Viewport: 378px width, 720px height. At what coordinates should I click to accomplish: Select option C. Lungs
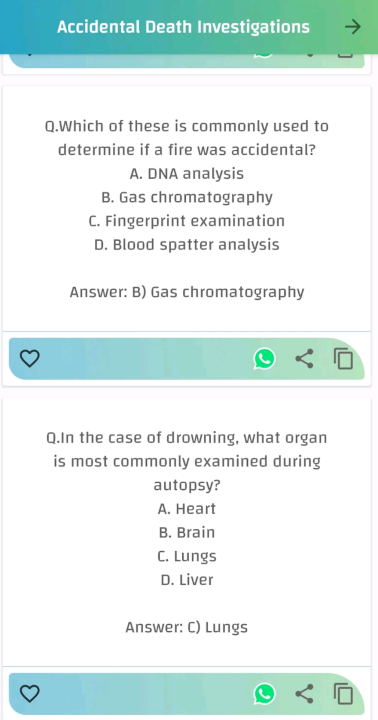tap(187, 556)
